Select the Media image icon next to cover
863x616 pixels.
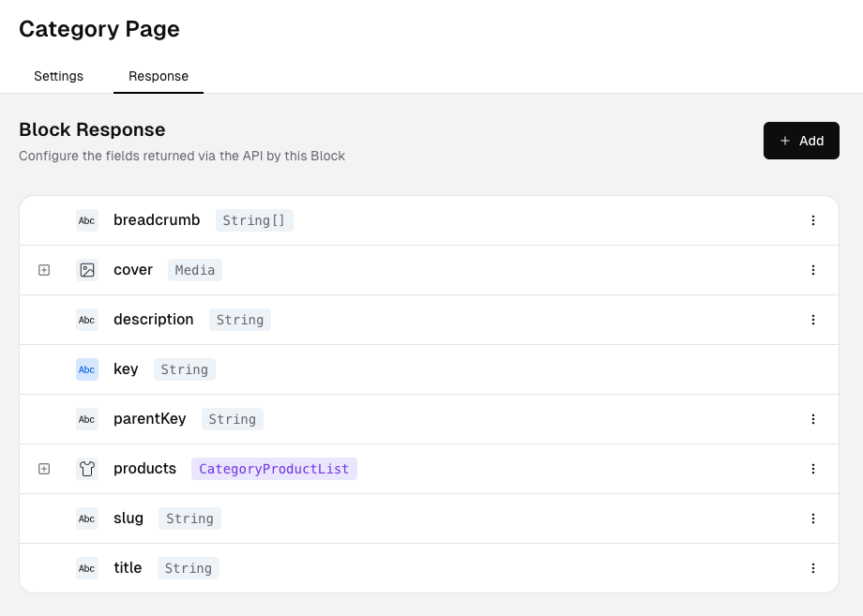tap(87, 270)
